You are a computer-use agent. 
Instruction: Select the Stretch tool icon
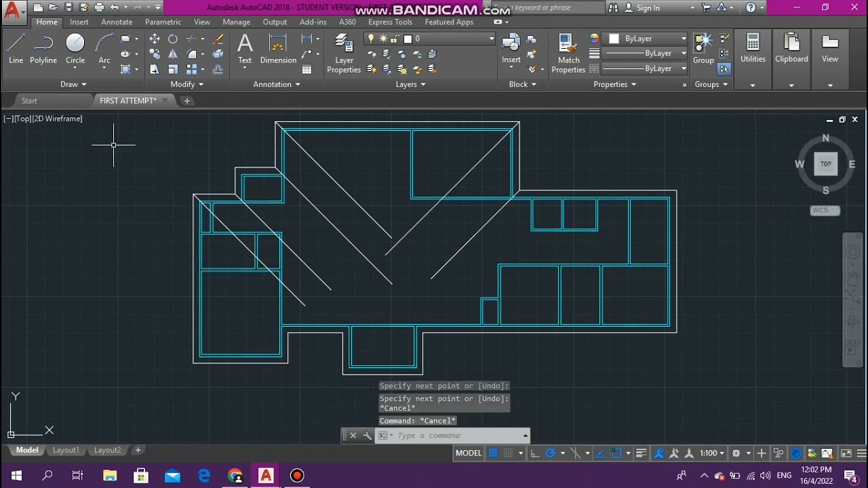(155, 69)
